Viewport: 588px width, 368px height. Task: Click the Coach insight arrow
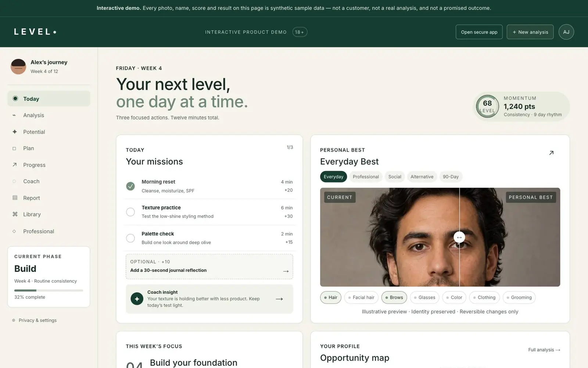279,299
